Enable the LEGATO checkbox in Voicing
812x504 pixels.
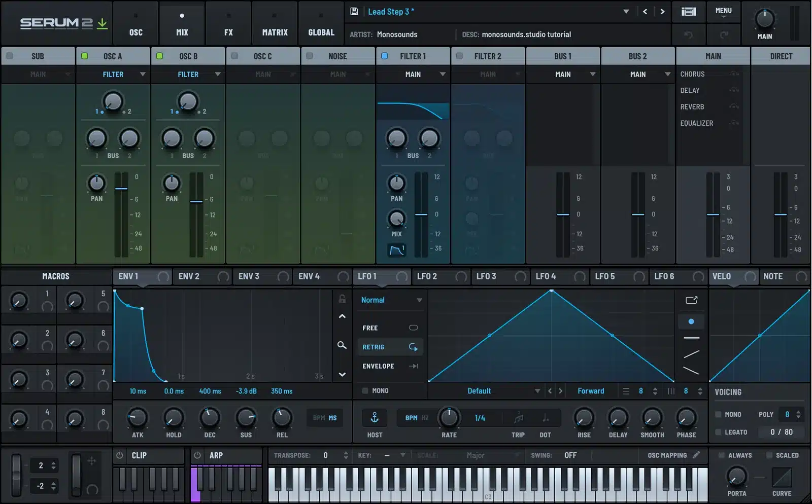tap(718, 432)
